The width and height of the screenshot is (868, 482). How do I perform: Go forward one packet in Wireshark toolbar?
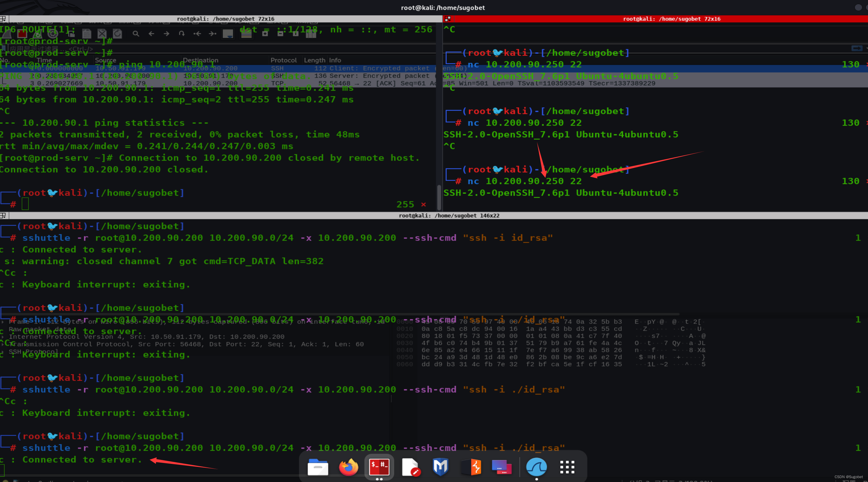click(167, 34)
